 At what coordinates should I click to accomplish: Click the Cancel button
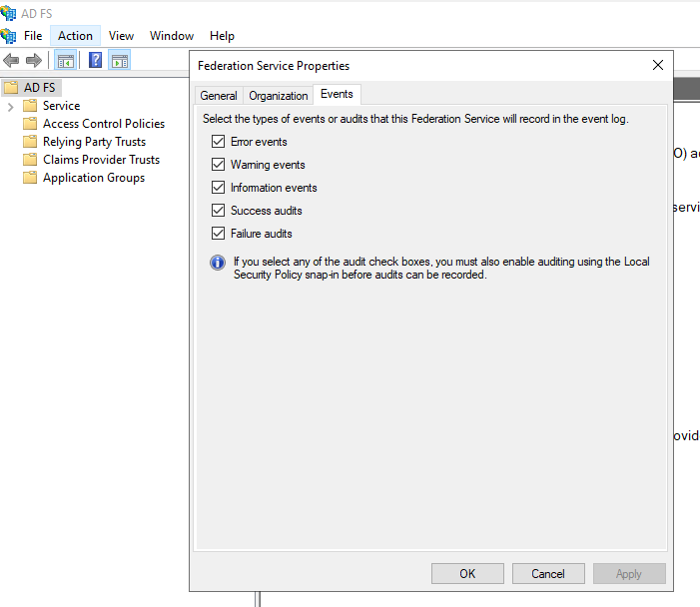pos(548,573)
